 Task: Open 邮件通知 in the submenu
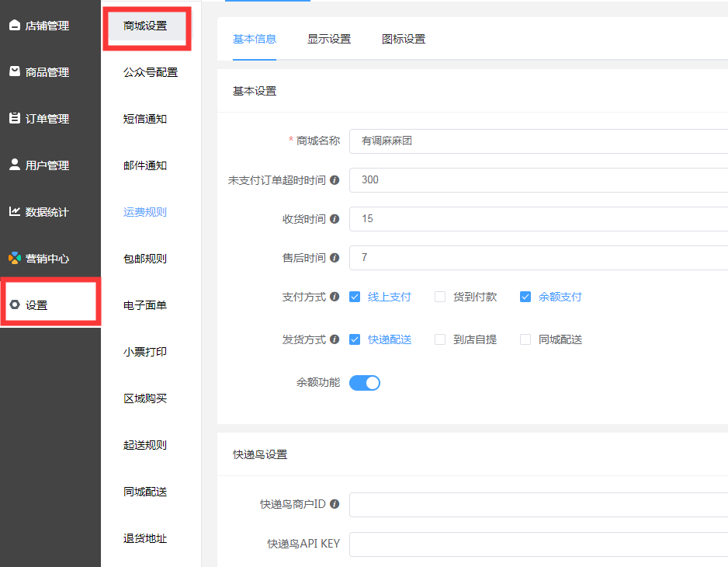click(x=145, y=165)
